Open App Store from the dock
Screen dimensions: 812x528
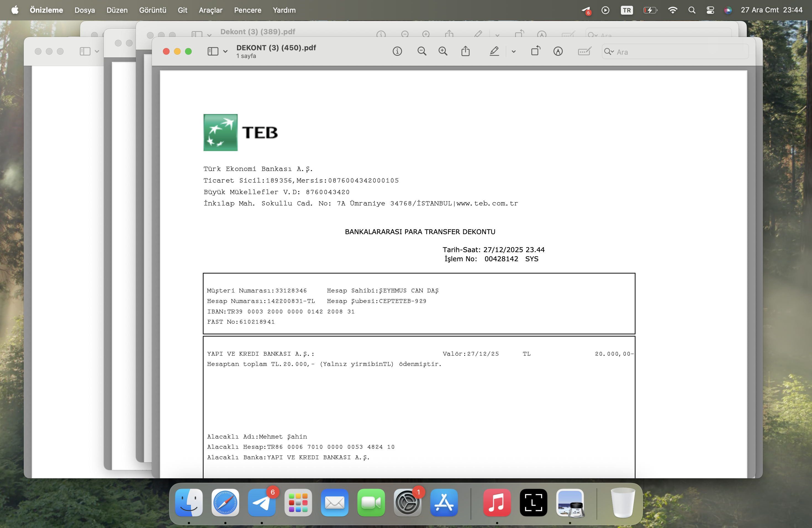pyautogui.click(x=444, y=503)
